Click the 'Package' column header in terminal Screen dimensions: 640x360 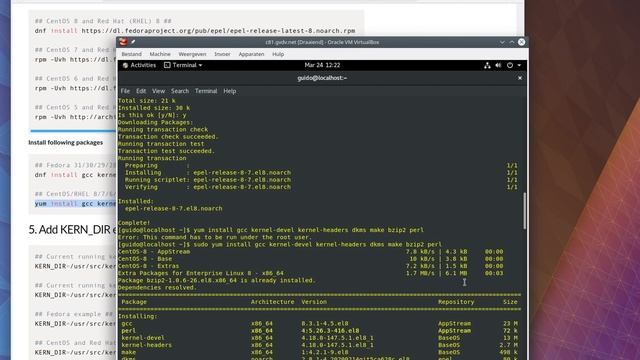tap(134, 302)
